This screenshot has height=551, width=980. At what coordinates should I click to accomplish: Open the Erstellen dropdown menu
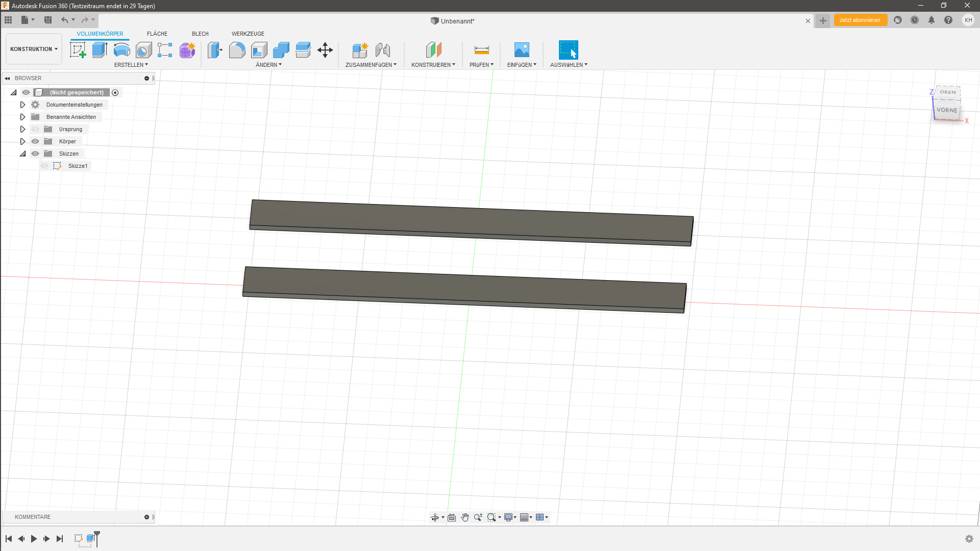[x=131, y=65]
